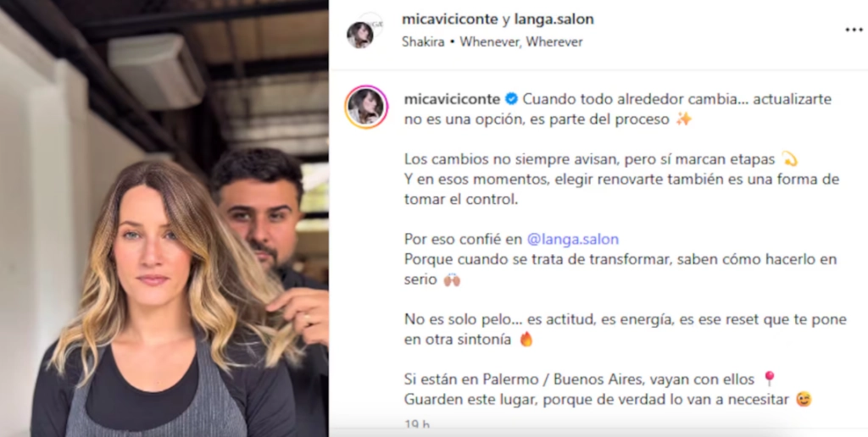The image size is (868, 437).
Task: Click the bold micaviciconte username in caption
Action: 453,99
